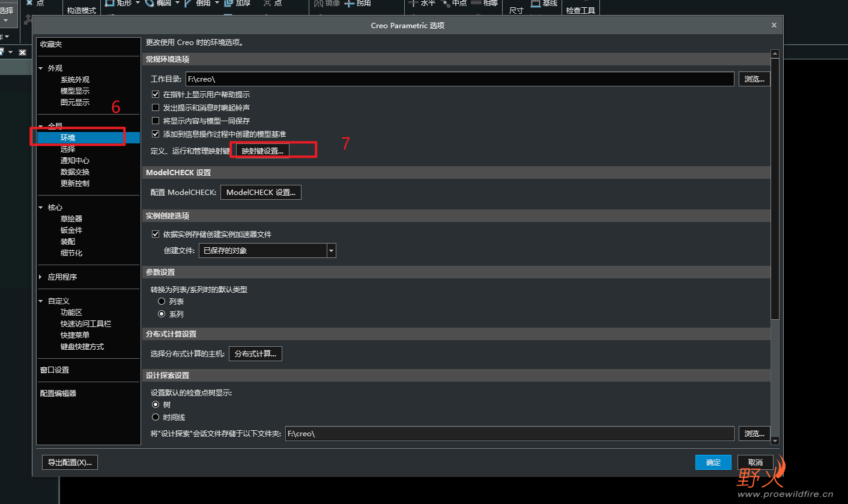Select 通知中心 in the options tree
The height and width of the screenshot is (504, 848).
75,161
